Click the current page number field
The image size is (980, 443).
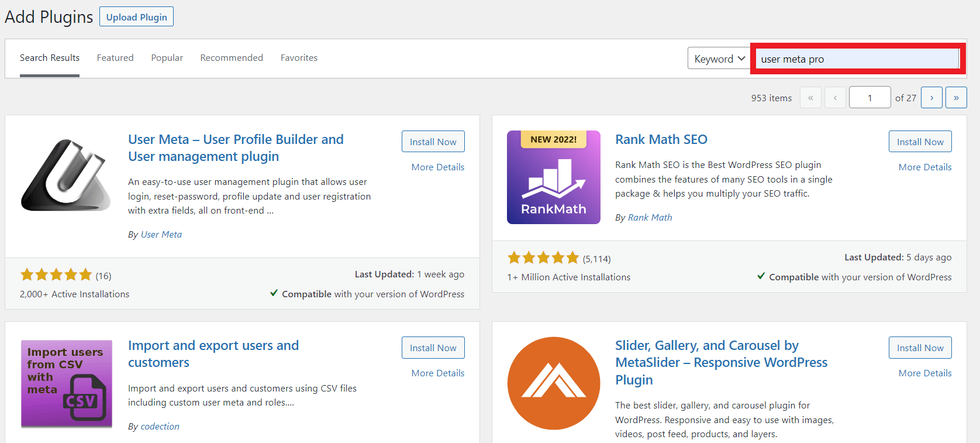(x=869, y=98)
